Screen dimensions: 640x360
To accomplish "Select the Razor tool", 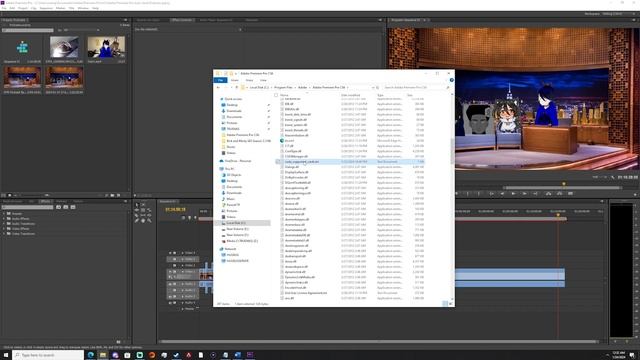I will point(137,215).
